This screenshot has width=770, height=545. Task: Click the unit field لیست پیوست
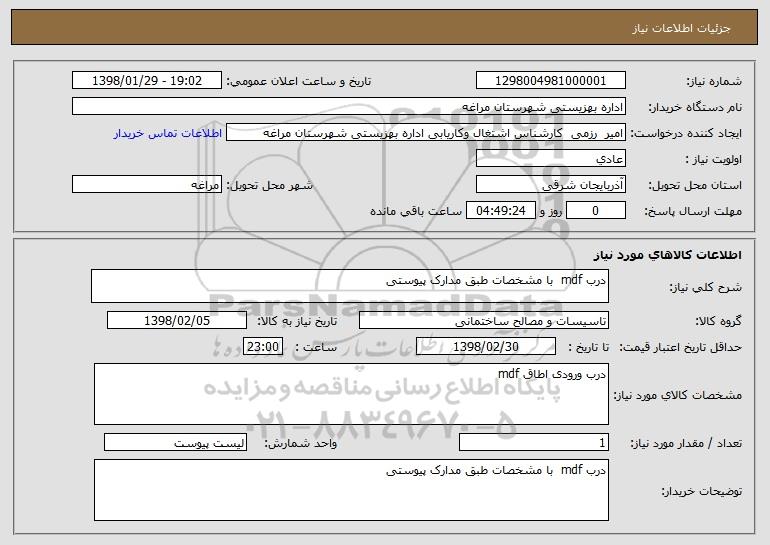(175, 443)
